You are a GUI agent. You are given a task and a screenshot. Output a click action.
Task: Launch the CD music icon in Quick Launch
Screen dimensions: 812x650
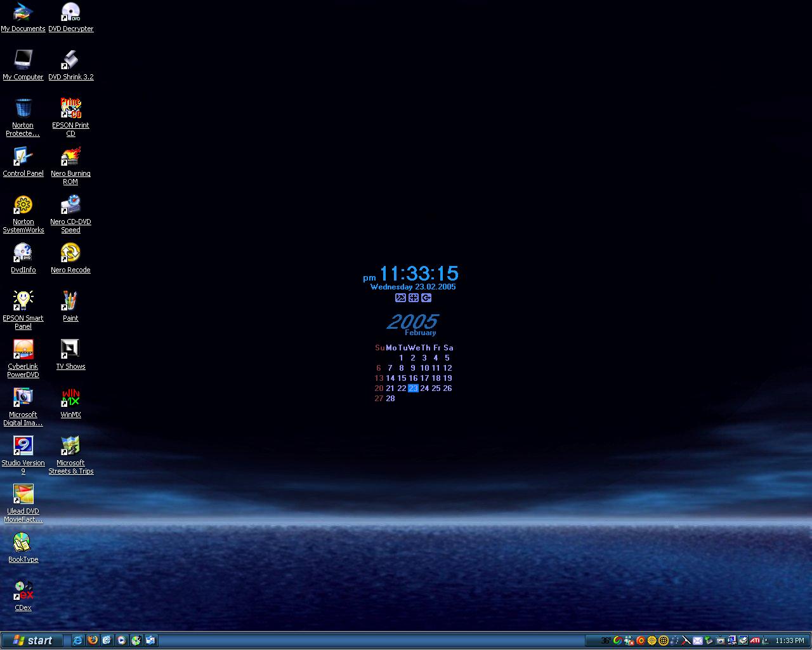(136, 640)
